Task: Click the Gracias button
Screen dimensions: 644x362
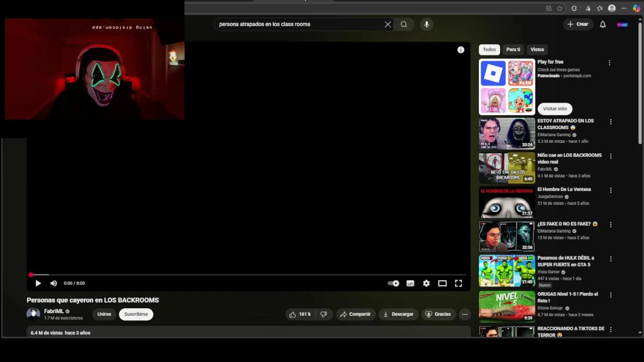Action: (438, 314)
